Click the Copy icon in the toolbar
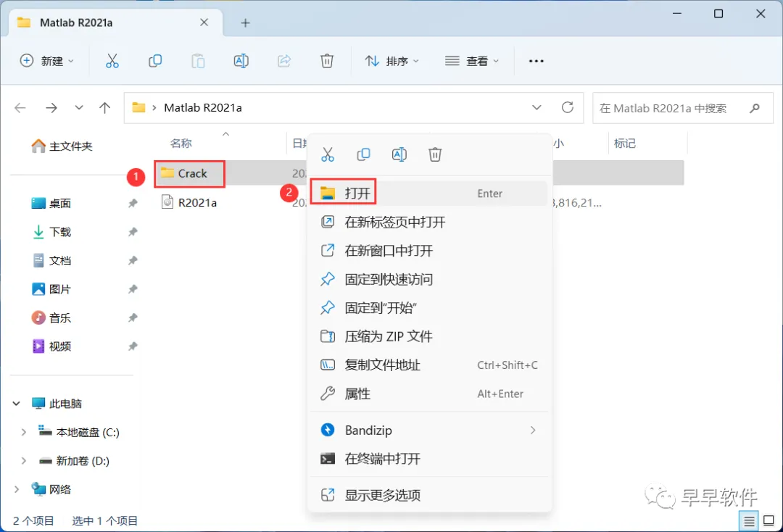The height and width of the screenshot is (532, 783). [x=155, y=61]
